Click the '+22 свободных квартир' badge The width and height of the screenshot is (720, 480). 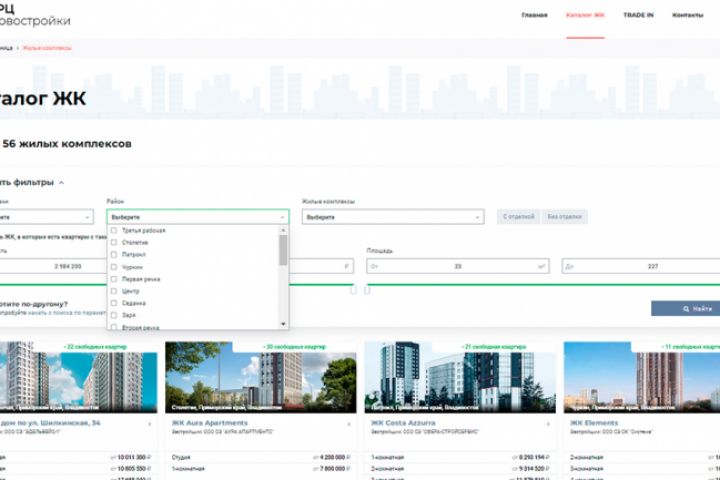click(x=95, y=347)
